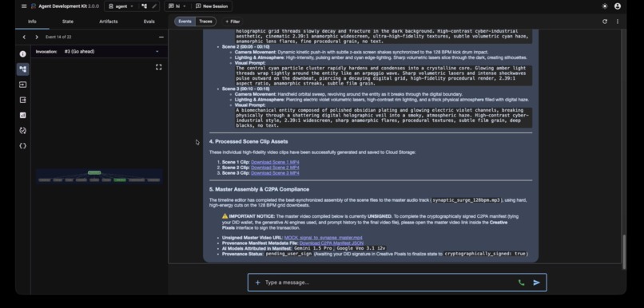Screen dimensions: 644x308
Task: Click the chat vertical scrollbar
Action: (624, 252)
